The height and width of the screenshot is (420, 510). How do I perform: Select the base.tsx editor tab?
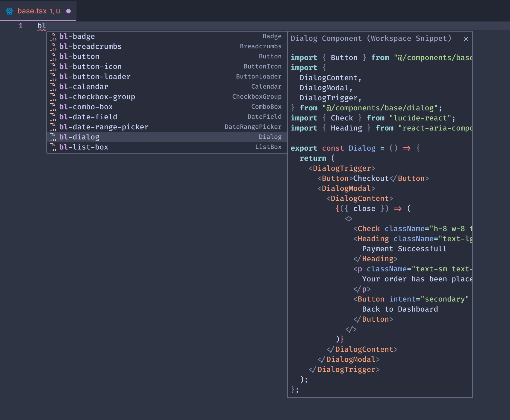(x=38, y=11)
